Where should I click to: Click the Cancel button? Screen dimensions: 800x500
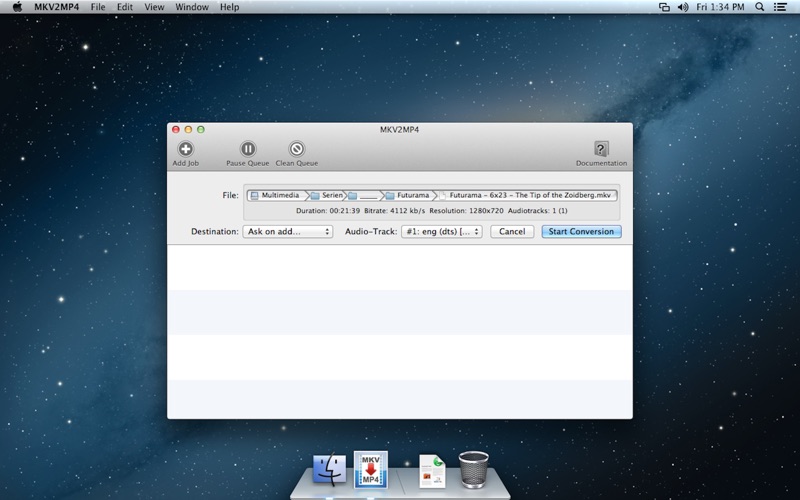click(x=512, y=231)
